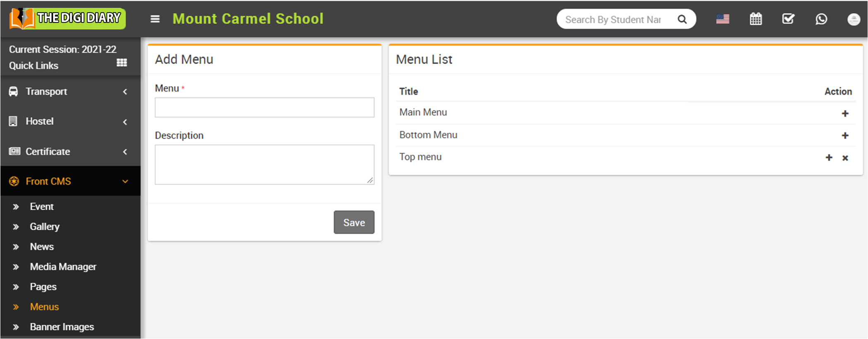Click the search magnifier icon

click(682, 19)
